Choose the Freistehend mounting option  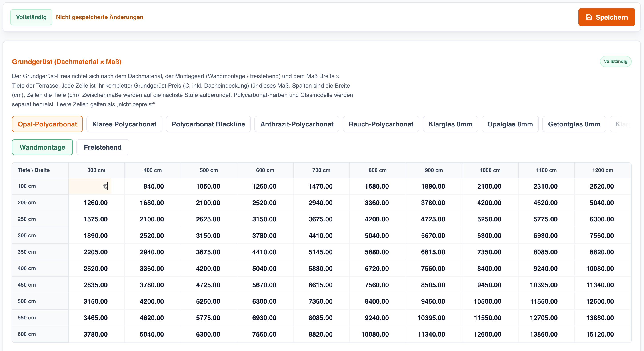coord(103,147)
